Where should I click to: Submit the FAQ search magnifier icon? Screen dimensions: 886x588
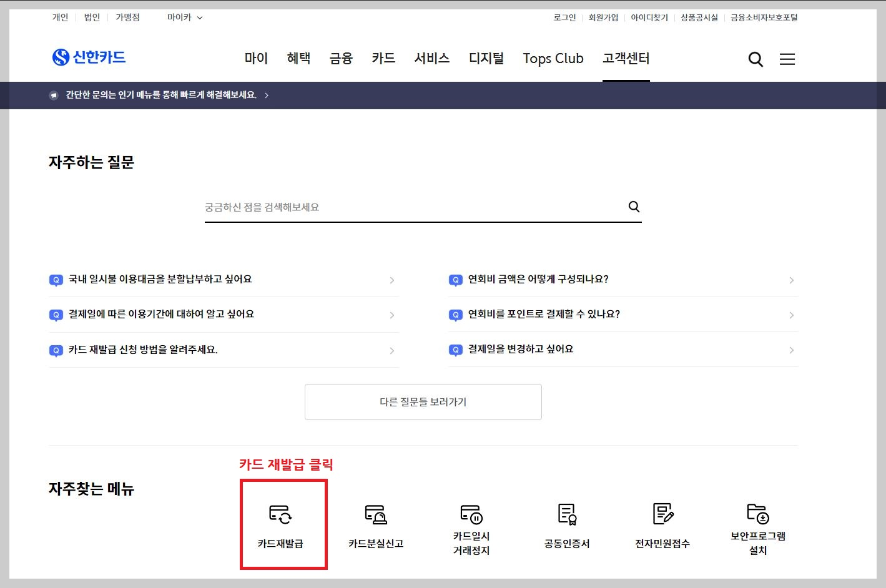click(x=634, y=207)
